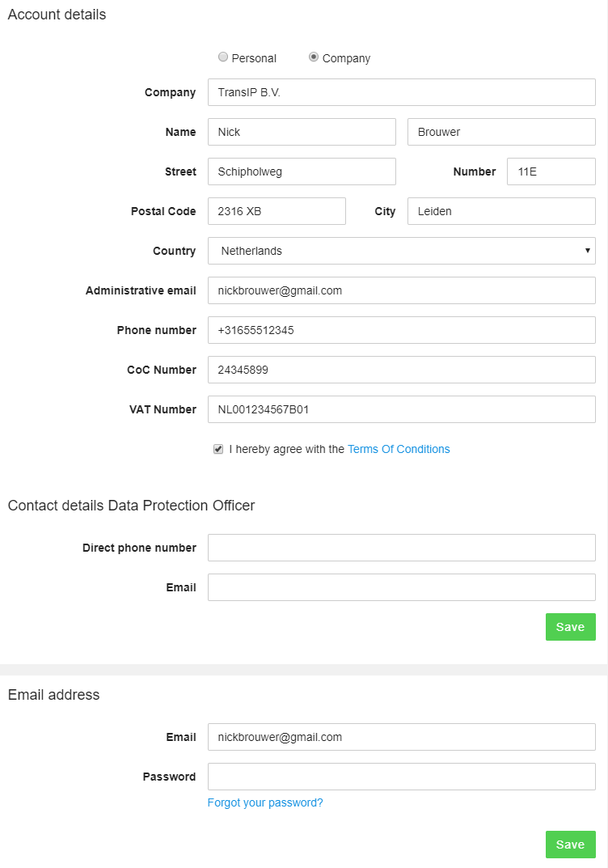Click the Contact details Data Protection Officer heading

[131, 506]
